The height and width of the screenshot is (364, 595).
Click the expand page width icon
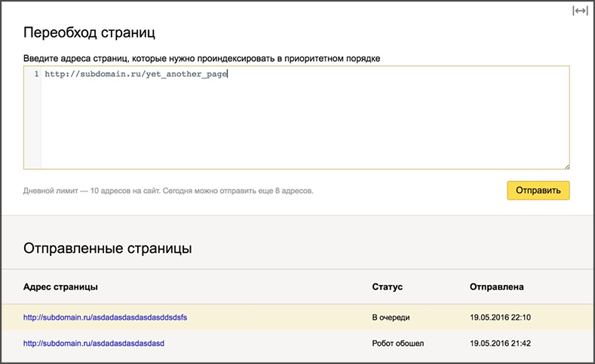[579, 11]
